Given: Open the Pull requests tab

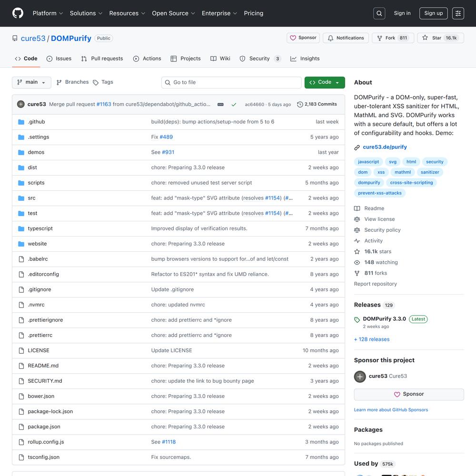Looking at the screenshot, I should tap(102, 59).
